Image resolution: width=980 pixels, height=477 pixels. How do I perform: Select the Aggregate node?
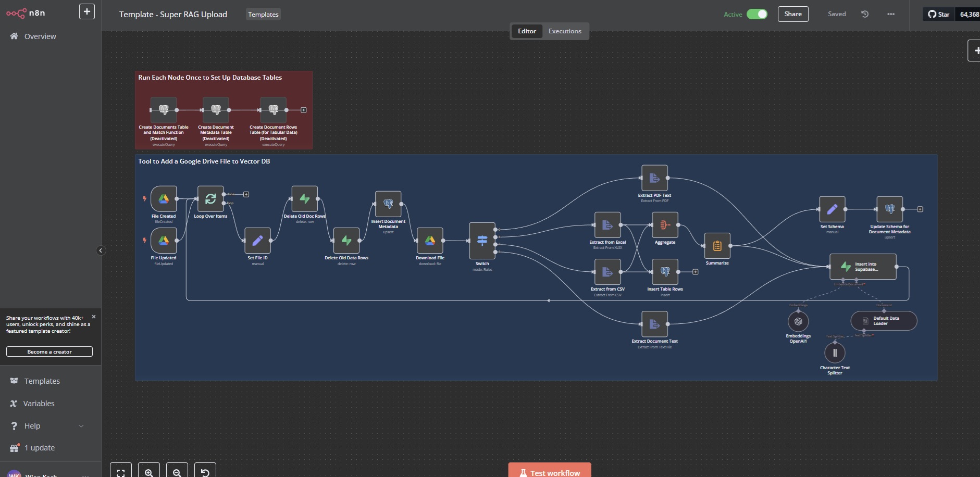click(664, 225)
